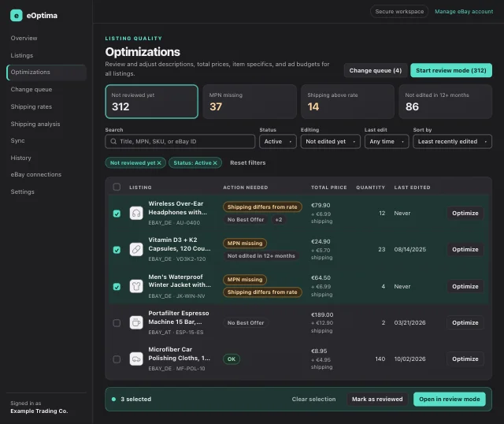Image resolution: width=504 pixels, height=424 pixels.
Task: Open Settings in the sidebar
Action: [23, 192]
